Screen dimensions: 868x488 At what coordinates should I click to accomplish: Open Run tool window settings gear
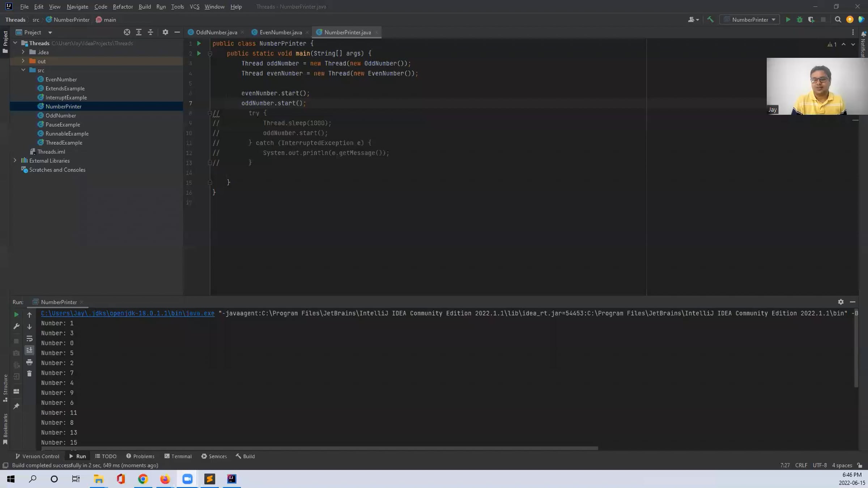pyautogui.click(x=841, y=302)
